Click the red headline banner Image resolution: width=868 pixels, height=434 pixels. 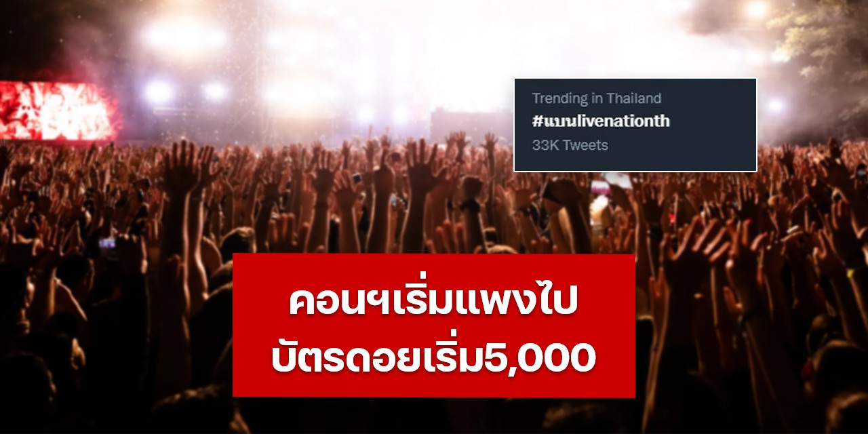coord(434,325)
